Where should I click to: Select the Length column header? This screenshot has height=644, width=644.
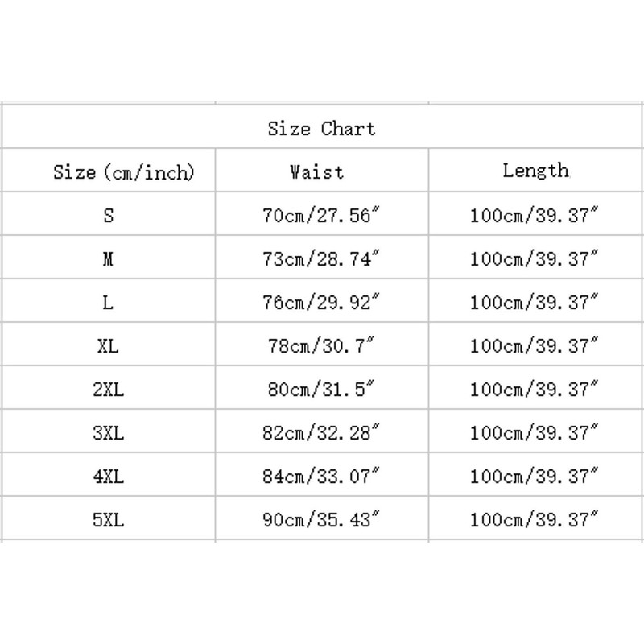[535, 170]
